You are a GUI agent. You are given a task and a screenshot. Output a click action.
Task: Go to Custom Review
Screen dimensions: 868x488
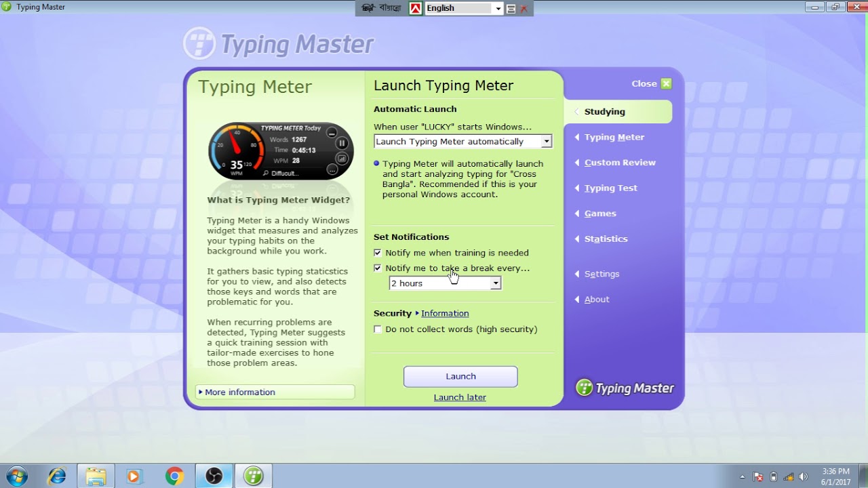tap(620, 163)
